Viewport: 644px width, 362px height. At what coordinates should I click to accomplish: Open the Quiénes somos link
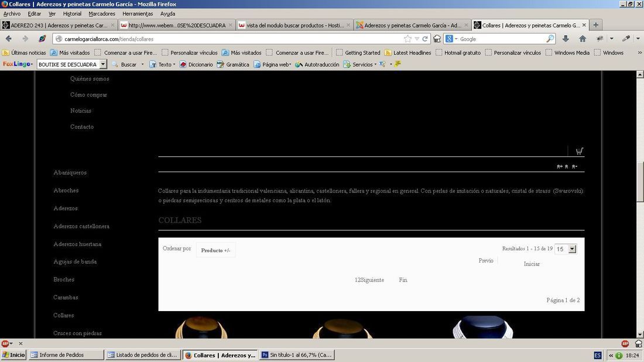(x=90, y=78)
